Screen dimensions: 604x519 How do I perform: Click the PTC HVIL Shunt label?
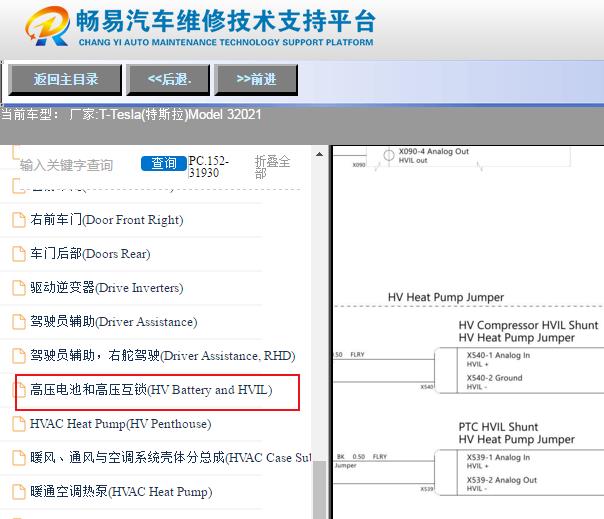click(498, 427)
